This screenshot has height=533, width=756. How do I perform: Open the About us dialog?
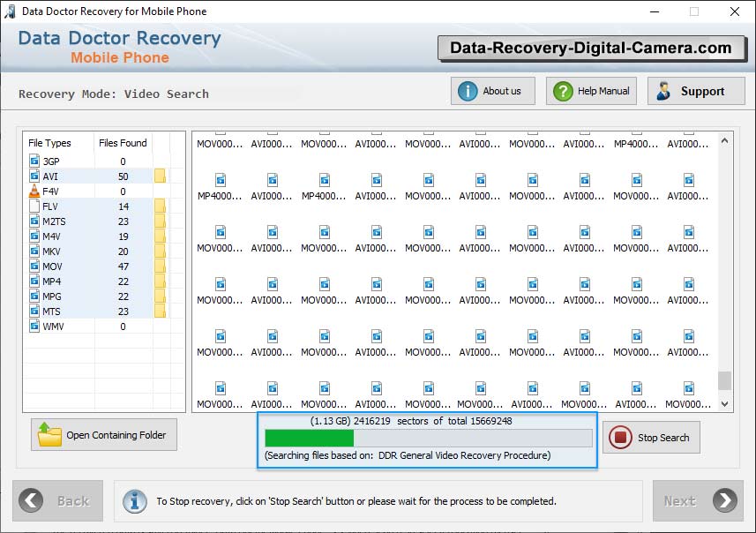click(x=493, y=91)
